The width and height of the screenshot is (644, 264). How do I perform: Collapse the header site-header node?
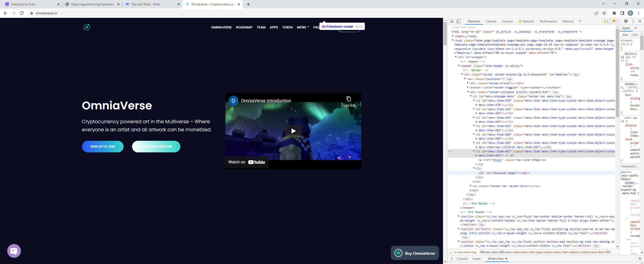459,66
